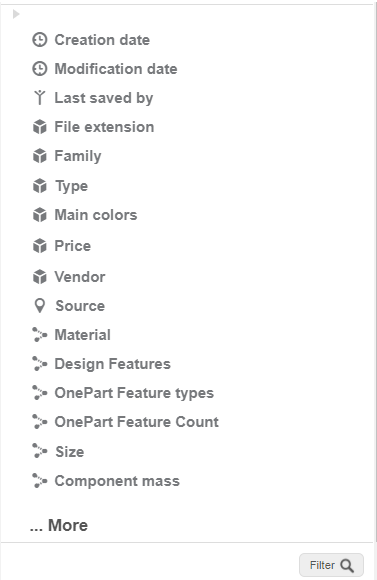Click the branch icon next to Material

coord(40,335)
